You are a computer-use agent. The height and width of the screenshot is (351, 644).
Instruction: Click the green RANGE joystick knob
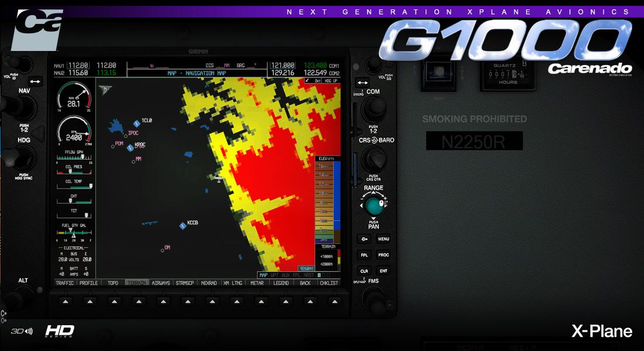tap(373, 205)
